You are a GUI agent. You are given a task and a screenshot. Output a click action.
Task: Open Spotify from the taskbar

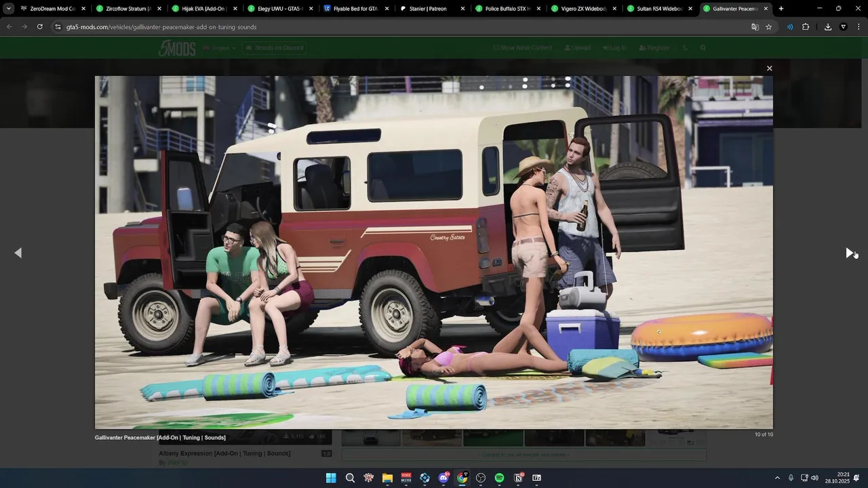[x=499, y=478]
